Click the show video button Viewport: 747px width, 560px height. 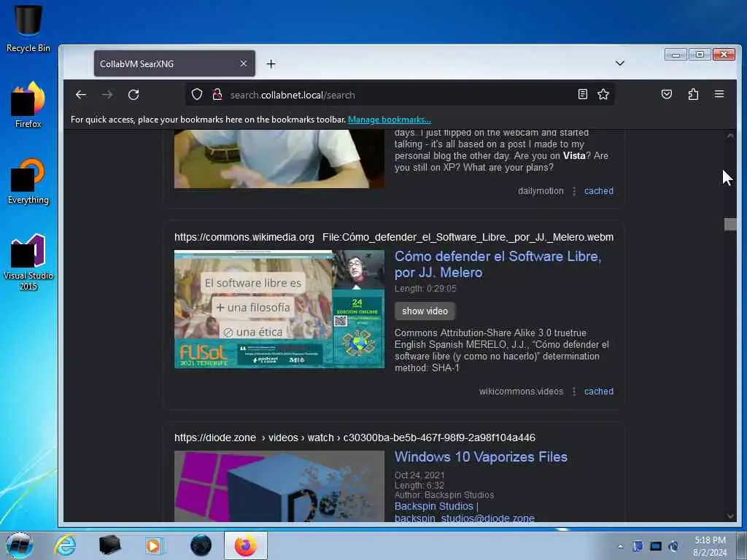(x=425, y=311)
